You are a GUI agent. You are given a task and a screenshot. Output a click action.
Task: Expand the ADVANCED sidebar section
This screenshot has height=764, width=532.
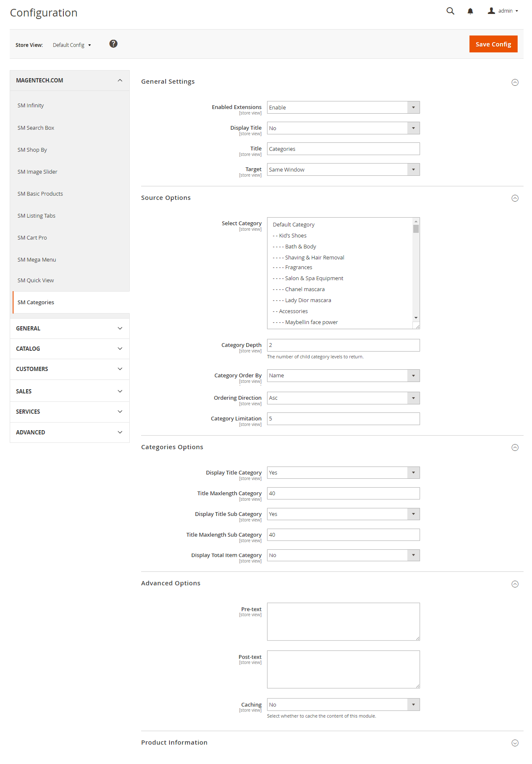click(70, 432)
